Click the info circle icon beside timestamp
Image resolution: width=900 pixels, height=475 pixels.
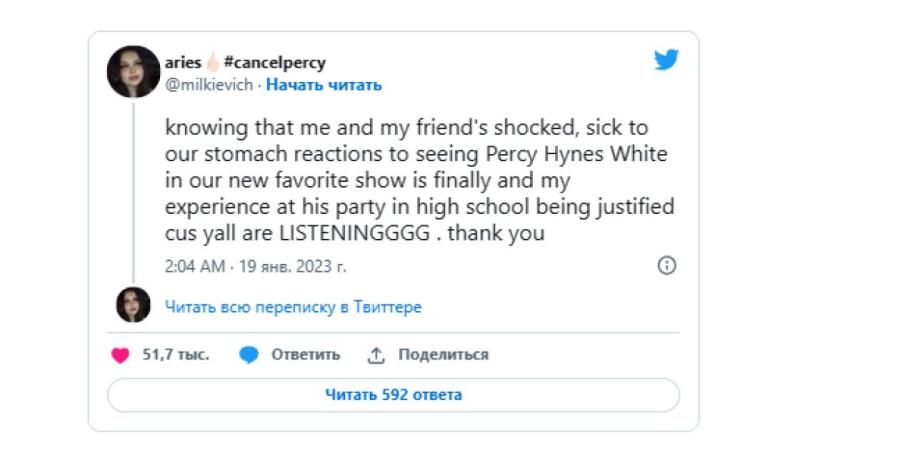[666, 266]
